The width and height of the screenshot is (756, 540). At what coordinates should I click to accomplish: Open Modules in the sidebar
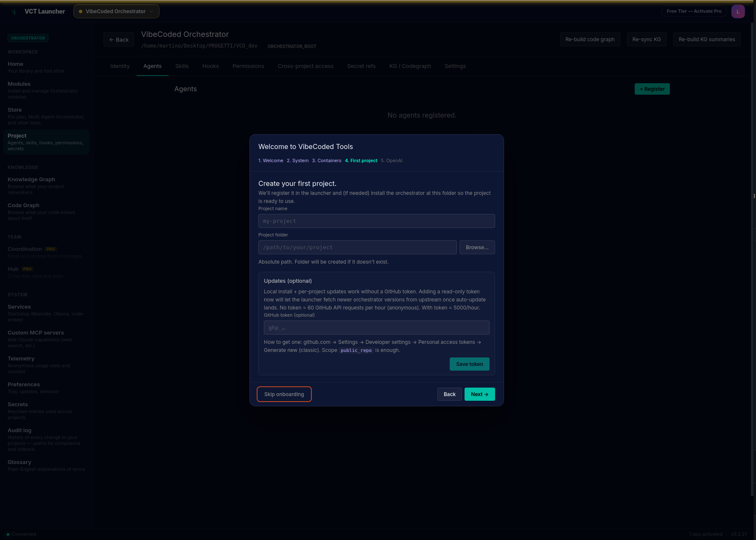point(46,90)
